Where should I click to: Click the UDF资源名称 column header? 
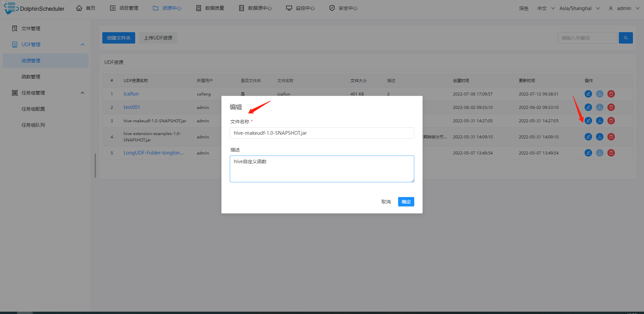(x=136, y=80)
